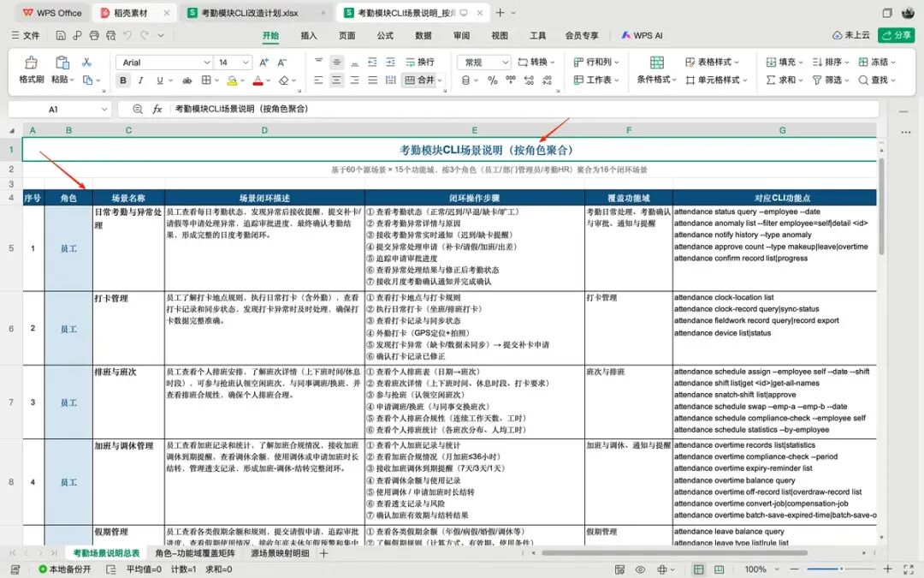Click the zoom magnifier beside the formula bar
This screenshot has width=924, height=578.
(x=137, y=109)
